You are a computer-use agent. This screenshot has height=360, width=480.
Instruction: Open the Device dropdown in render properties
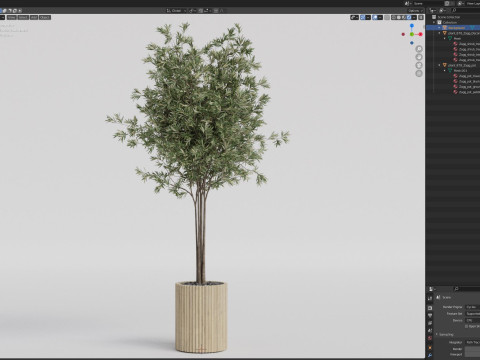coord(472,320)
